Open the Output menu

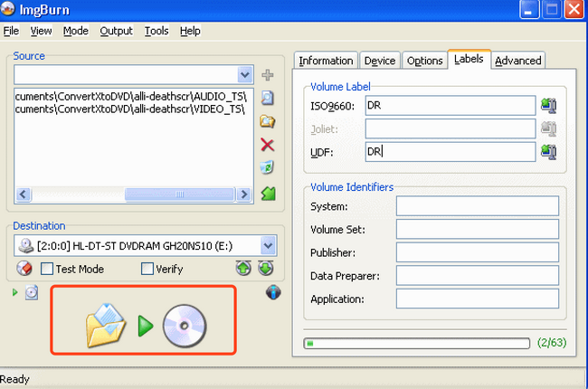pyautogui.click(x=117, y=31)
